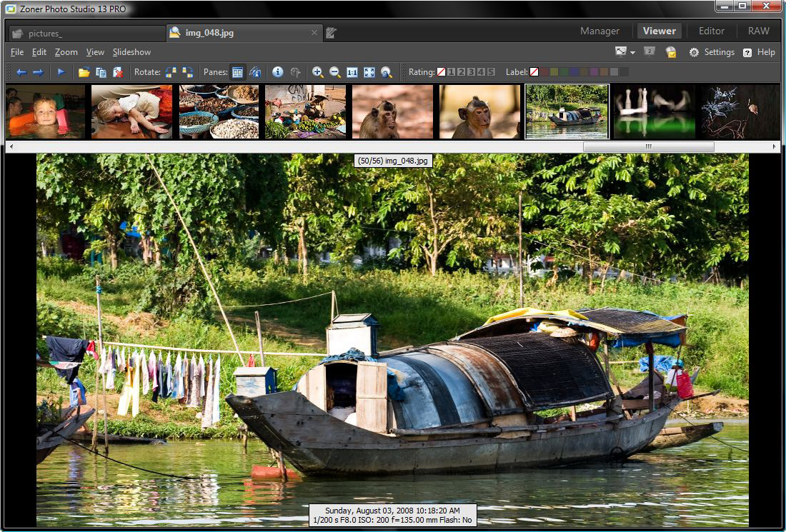Open the zoom out magnifier icon
The height and width of the screenshot is (532, 786).
tap(334, 71)
